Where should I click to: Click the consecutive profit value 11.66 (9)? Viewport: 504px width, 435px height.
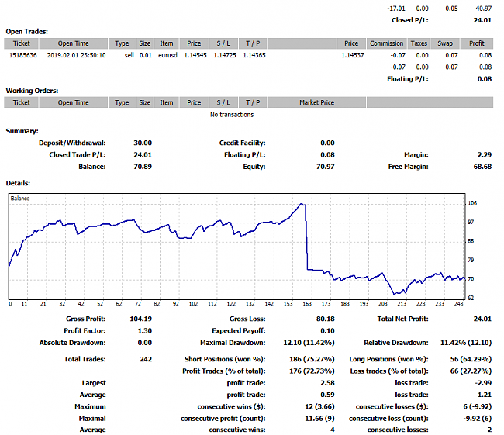pos(319,419)
